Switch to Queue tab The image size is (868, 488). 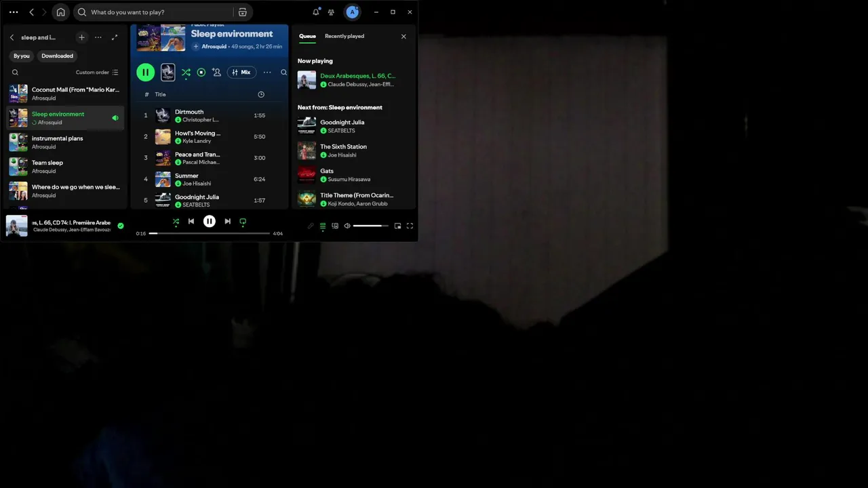[307, 36]
